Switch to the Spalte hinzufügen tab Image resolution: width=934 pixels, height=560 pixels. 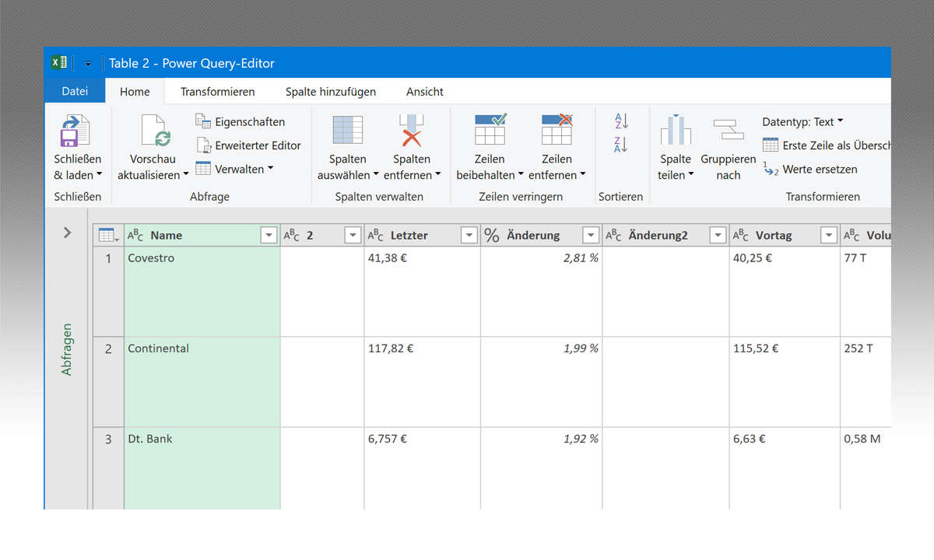pos(331,91)
